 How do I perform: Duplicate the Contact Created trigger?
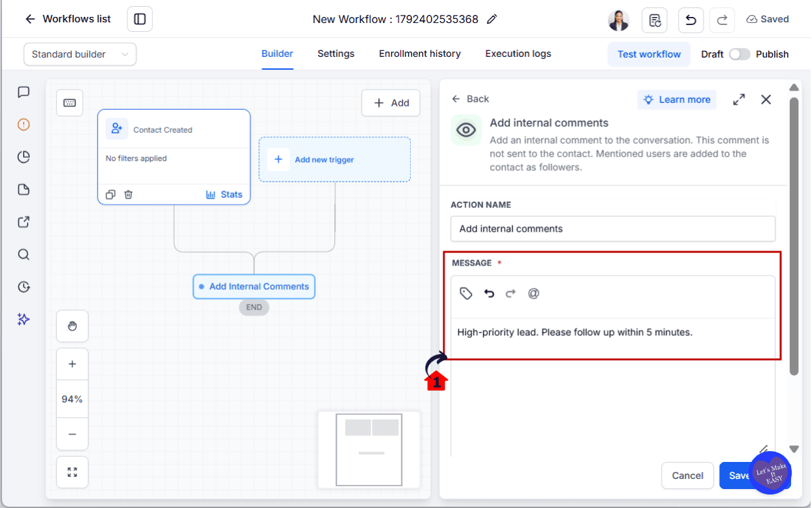pos(111,194)
